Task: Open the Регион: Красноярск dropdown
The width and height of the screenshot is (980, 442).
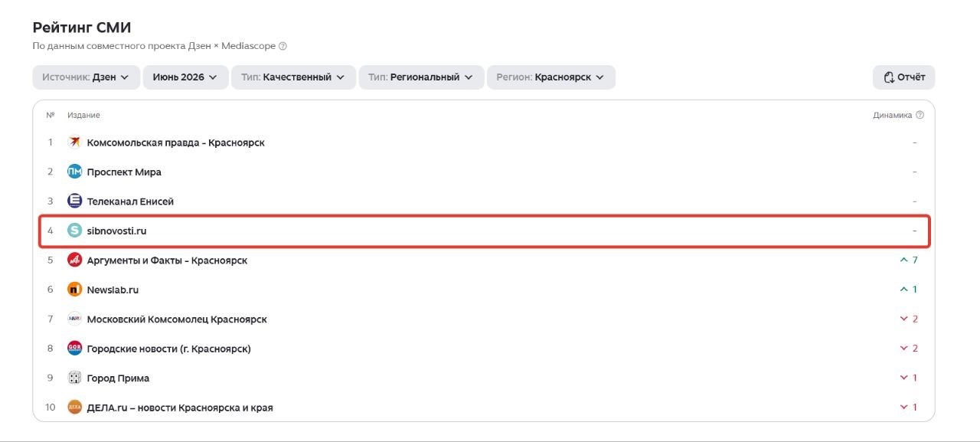Action: click(551, 77)
